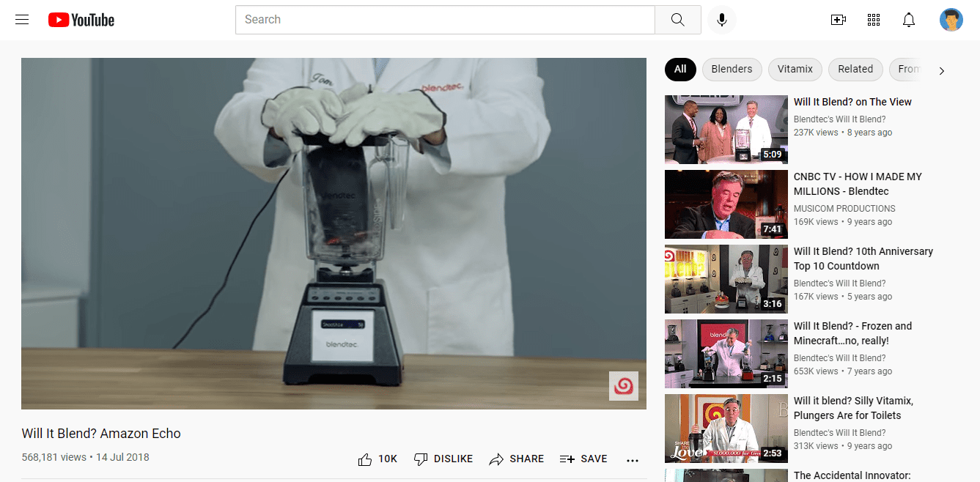Open title '10th Anniversary Top 10 Countdown'
The height and width of the screenshot is (482, 980).
tap(863, 259)
